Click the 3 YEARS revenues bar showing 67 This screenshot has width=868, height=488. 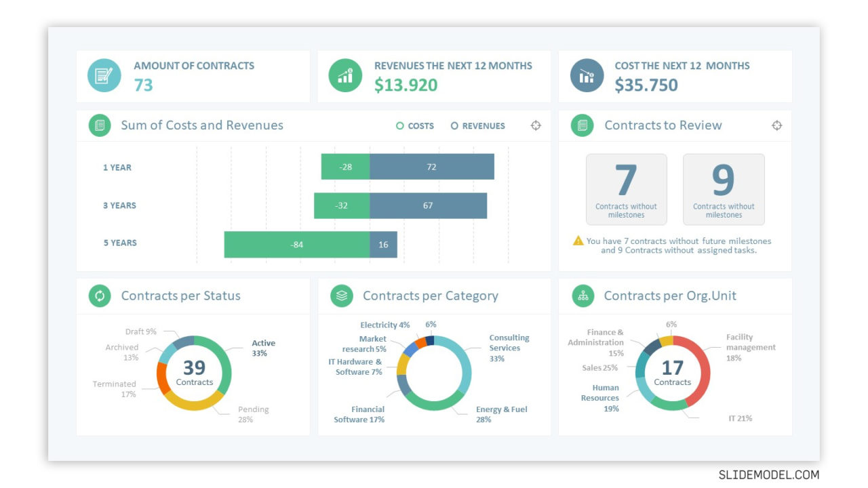coord(428,205)
